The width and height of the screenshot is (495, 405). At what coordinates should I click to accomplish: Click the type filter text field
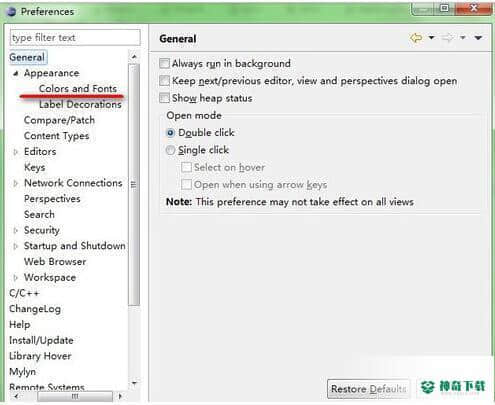[x=75, y=37]
